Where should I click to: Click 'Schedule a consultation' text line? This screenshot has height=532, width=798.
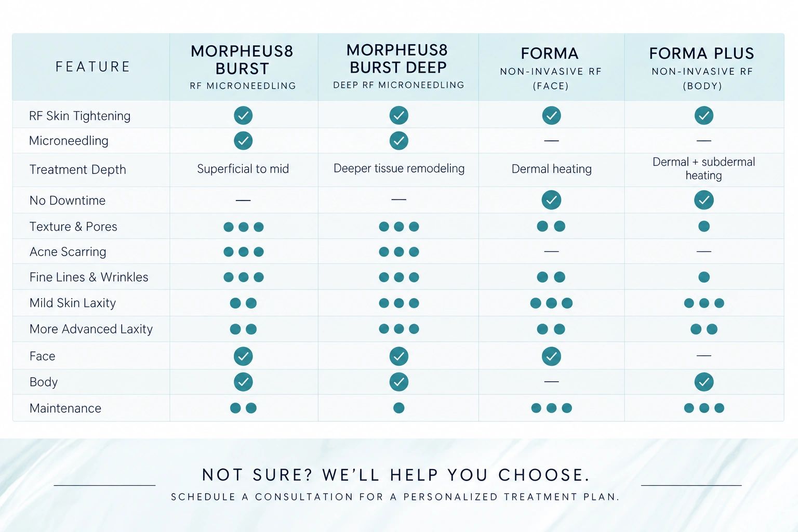395,497
